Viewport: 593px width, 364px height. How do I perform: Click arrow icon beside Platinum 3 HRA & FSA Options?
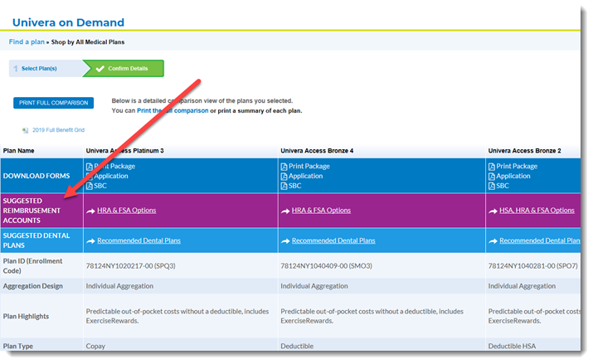click(90, 211)
